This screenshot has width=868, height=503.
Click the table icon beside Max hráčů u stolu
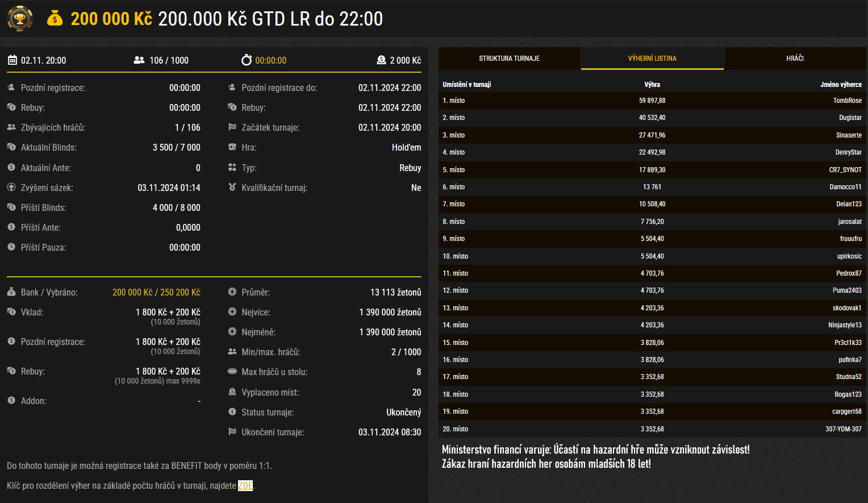[232, 372]
